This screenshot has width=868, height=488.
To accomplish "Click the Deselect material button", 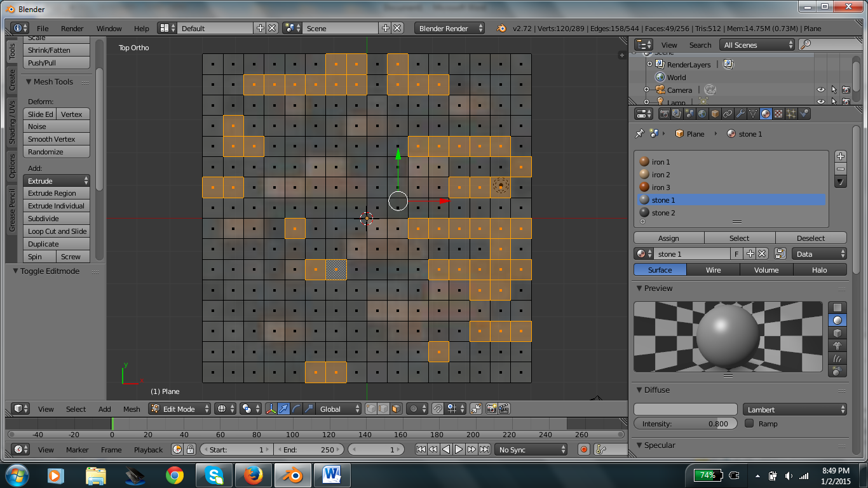I will click(811, 238).
